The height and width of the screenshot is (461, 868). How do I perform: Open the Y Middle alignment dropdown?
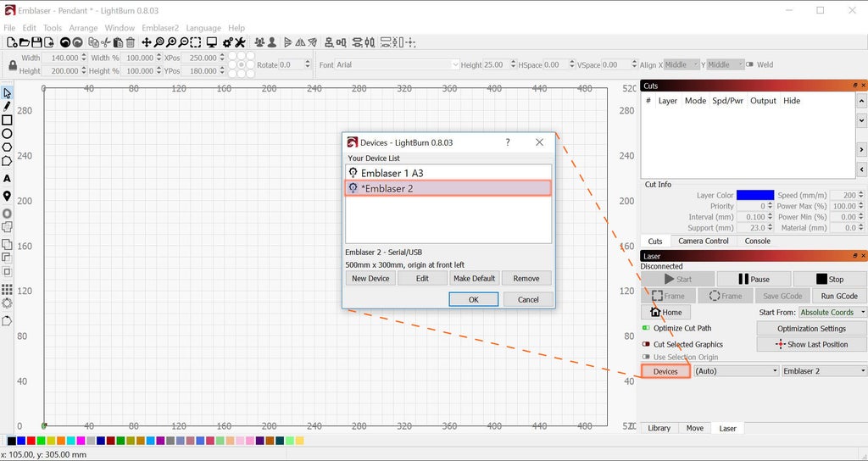(726, 64)
